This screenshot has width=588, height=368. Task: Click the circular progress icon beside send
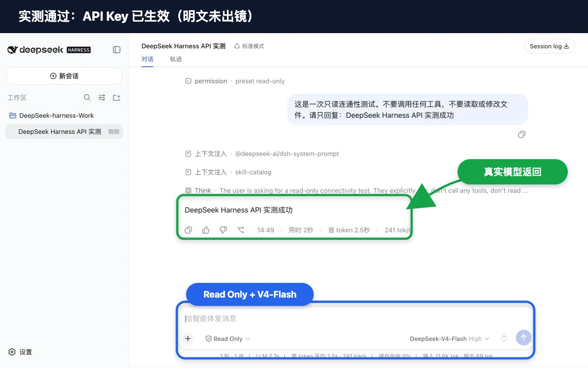[x=504, y=339]
